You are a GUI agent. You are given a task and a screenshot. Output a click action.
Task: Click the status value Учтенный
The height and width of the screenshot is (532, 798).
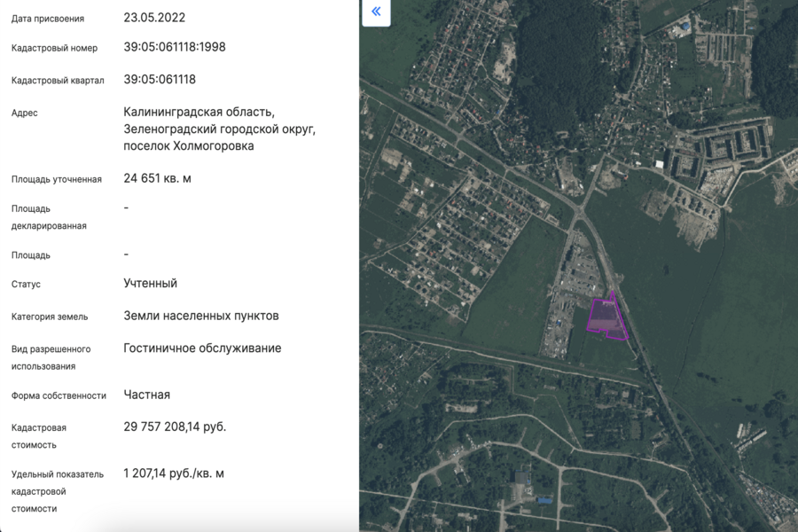150,283
